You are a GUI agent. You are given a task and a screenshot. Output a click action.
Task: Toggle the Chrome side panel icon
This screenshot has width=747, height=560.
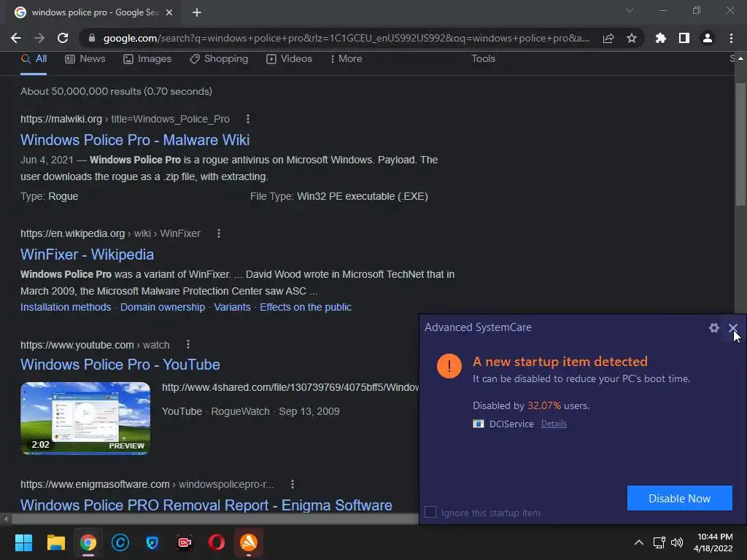click(684, 38)
